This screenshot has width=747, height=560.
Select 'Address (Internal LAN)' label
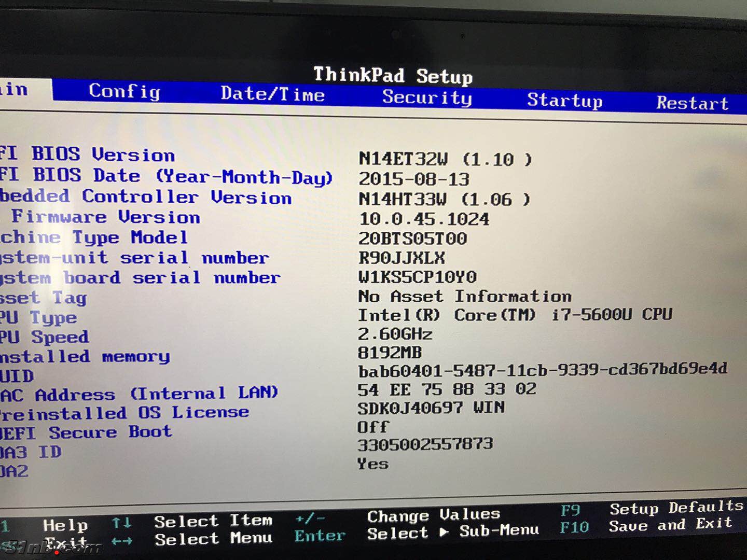pyautogui.click(x=157, y=394)
